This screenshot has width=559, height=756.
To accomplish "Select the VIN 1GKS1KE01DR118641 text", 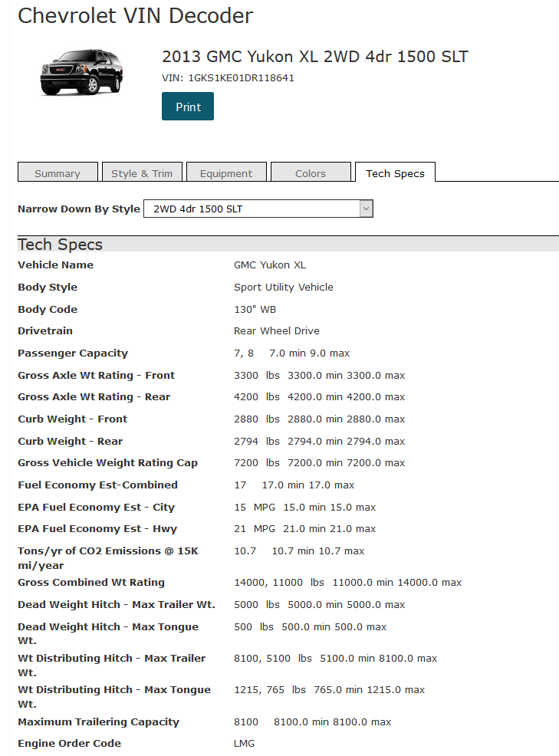I will point(229,78).
